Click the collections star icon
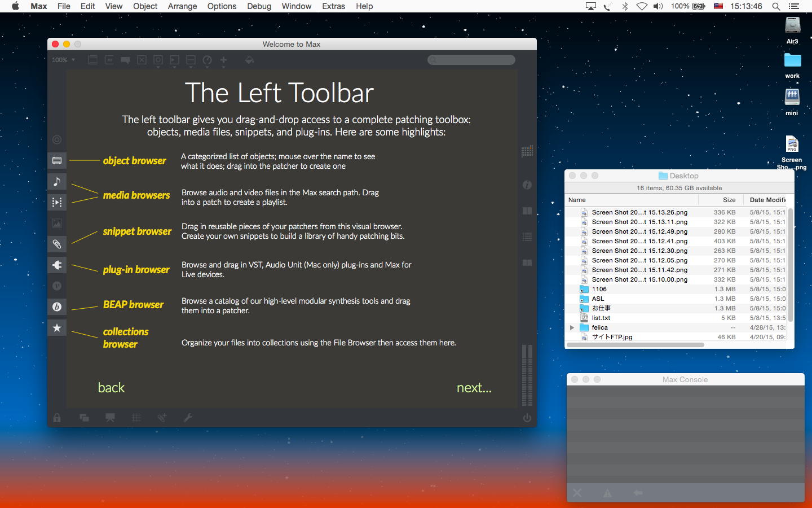The height and width of the screenshot is (508, 812). (57, 328)
